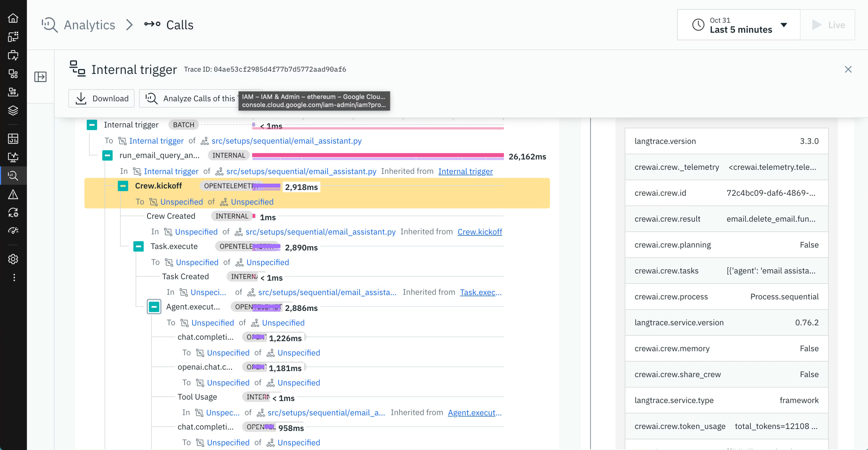Click the Download button

click(x=101, y=98)
